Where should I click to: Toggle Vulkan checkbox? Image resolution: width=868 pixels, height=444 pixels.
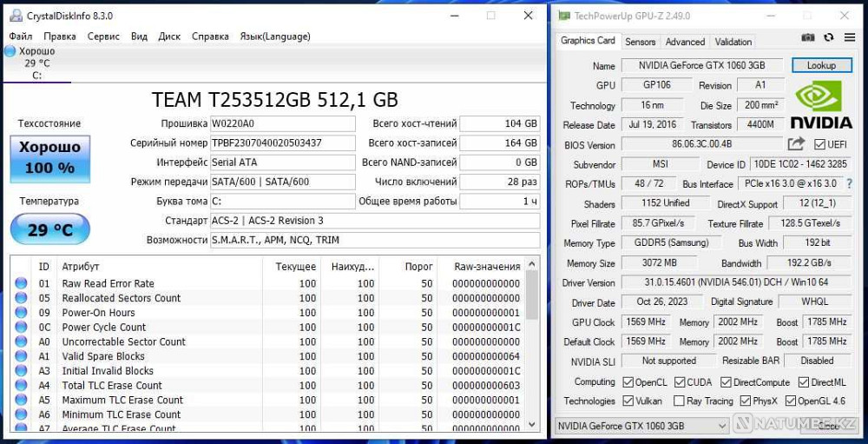pos(628,401)
